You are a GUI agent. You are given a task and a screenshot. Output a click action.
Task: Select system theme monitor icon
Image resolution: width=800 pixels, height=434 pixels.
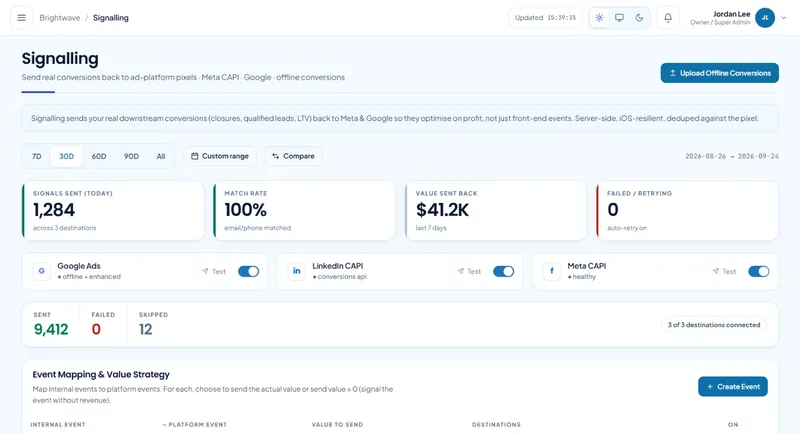[619, 18]
